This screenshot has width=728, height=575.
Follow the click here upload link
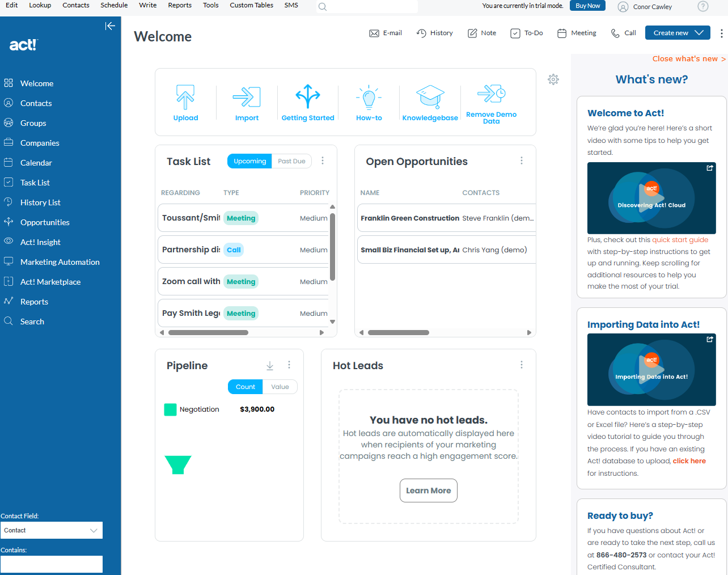coord(689,461)
